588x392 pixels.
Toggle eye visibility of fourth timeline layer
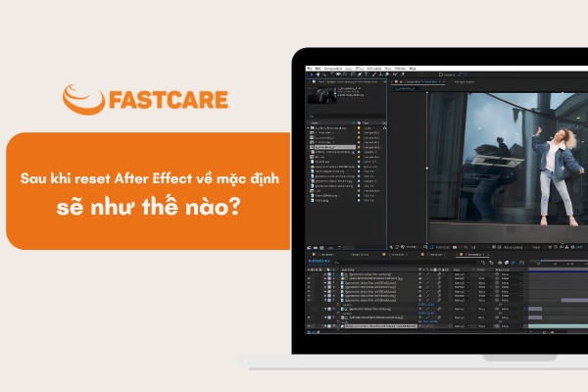(x=309, y=287)
